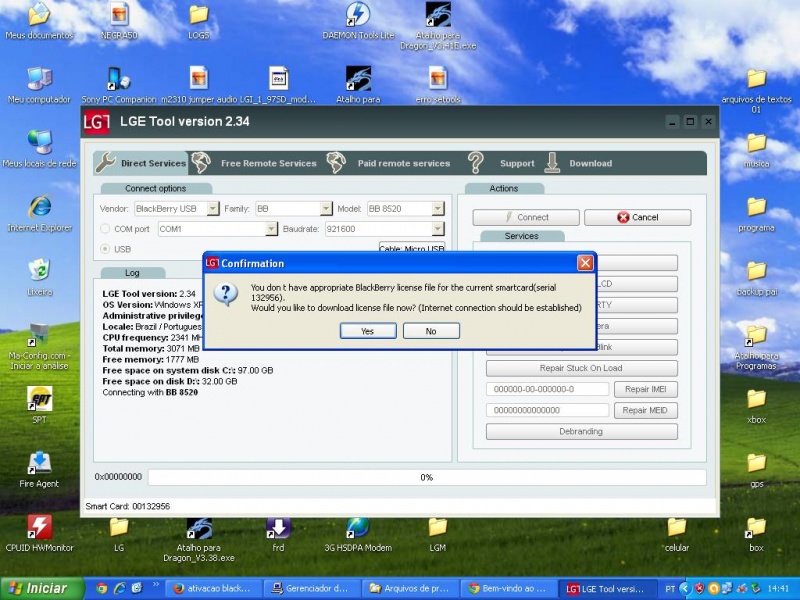Open the frd desktop icon
The image size is (800, 600).
278,534
